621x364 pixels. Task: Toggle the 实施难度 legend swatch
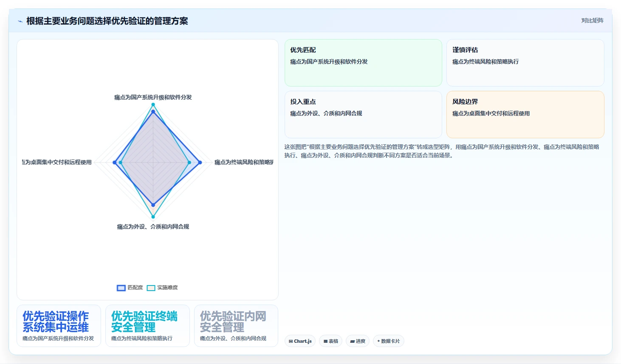[x=151, y=288]
